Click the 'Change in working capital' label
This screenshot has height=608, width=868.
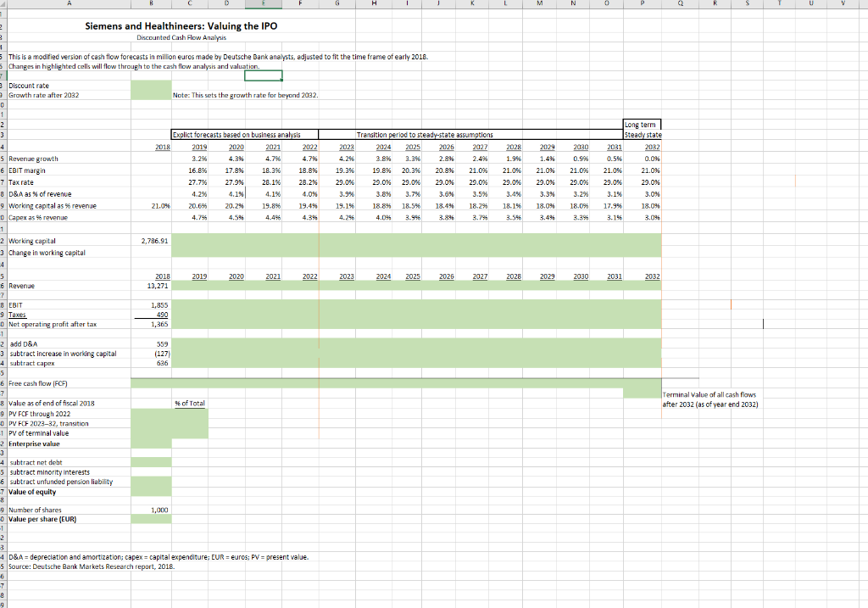click(47, 253)
